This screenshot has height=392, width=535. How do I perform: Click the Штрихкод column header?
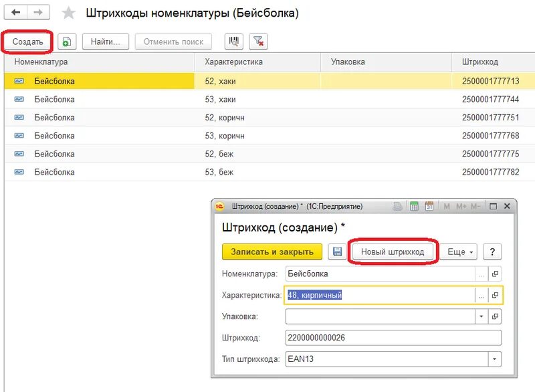494,62
